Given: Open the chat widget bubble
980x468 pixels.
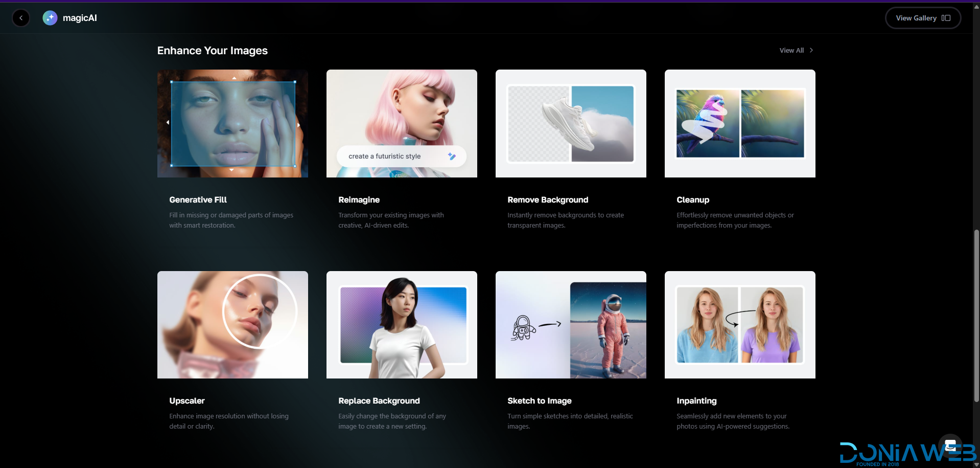Looking at the screenshot, I should [x=950, y=445].
